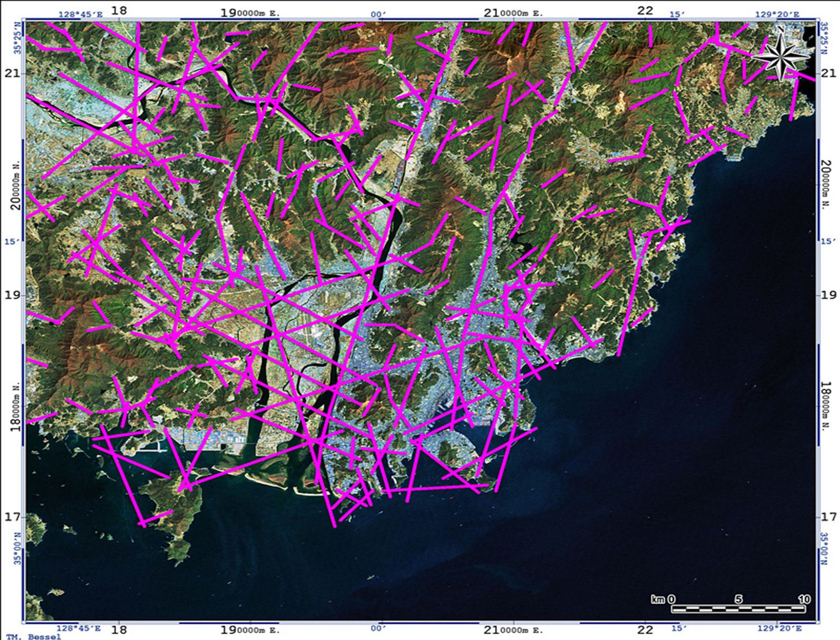
Task: Select the '35°00'N' label on right edge
Action: [824, 549]
